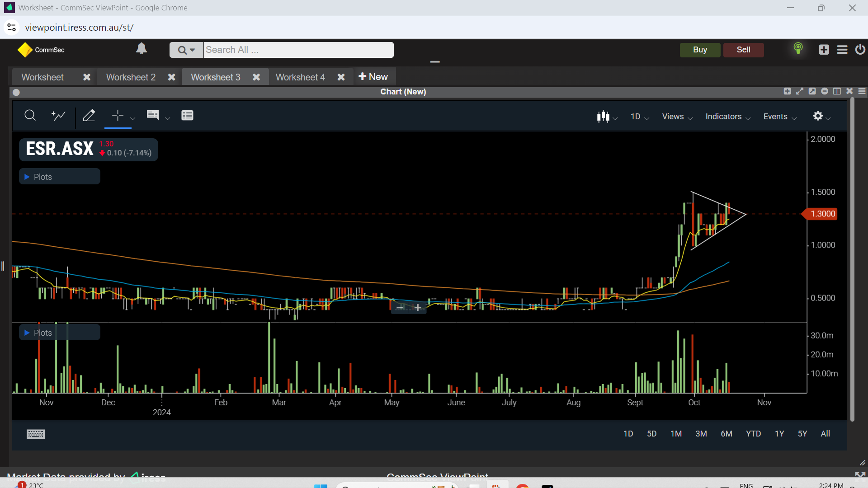The height and width of the screenshot is (488, 868).
Task: Add a New worksheet tab
Action: (373, 77)
